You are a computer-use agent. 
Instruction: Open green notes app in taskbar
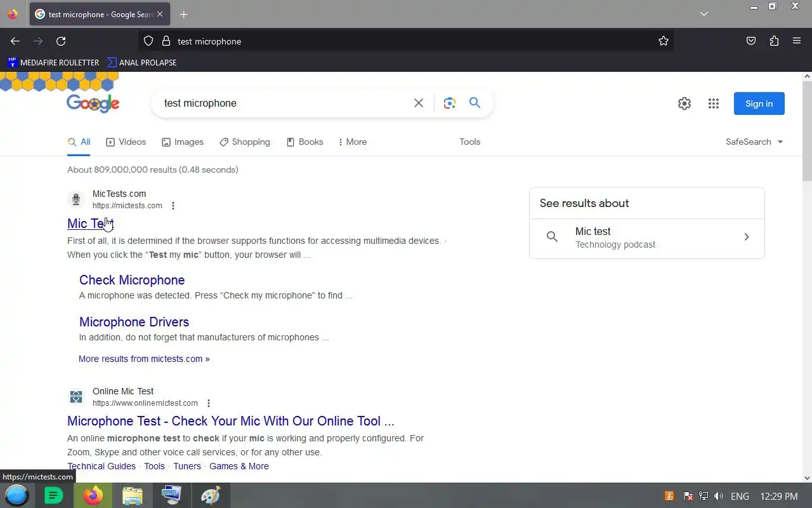(54, 495)
